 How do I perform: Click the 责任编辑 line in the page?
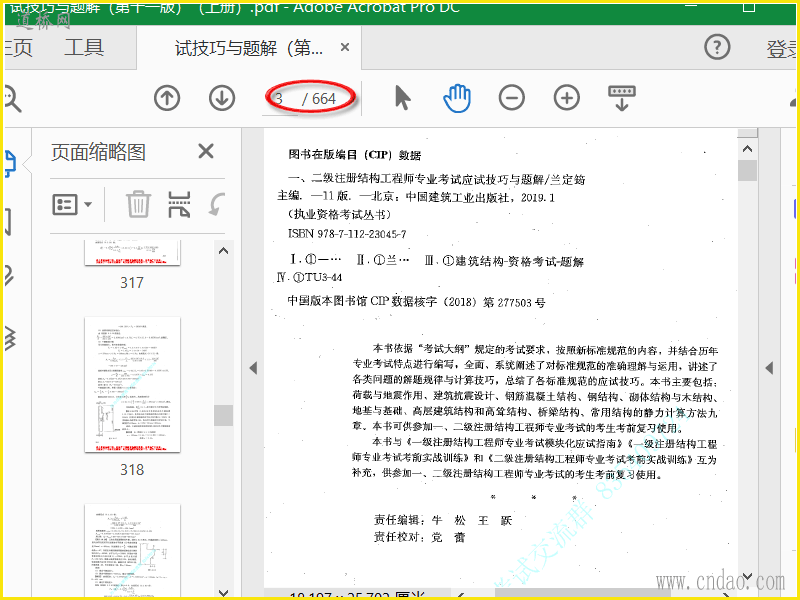pyautogui.click(x=442, y=520)
